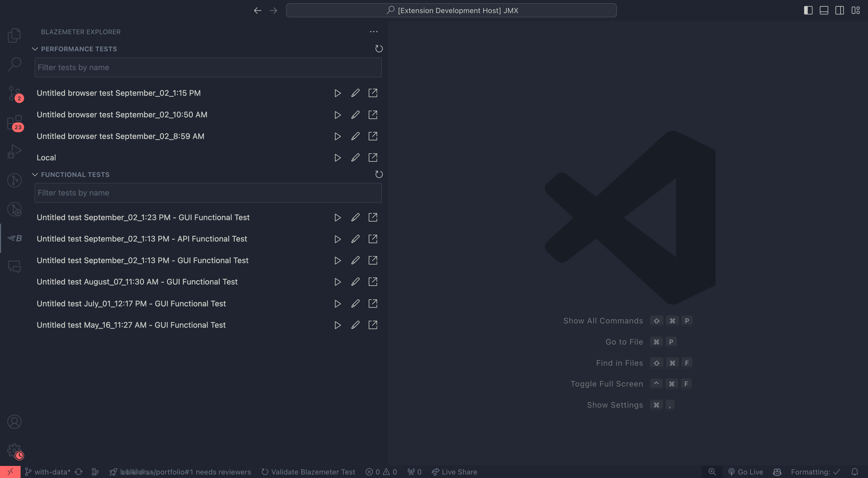Click zoom icon in status bar
The height and width of the screenshot is (478, 868).
pyautogui.click(x=712, y=472)
